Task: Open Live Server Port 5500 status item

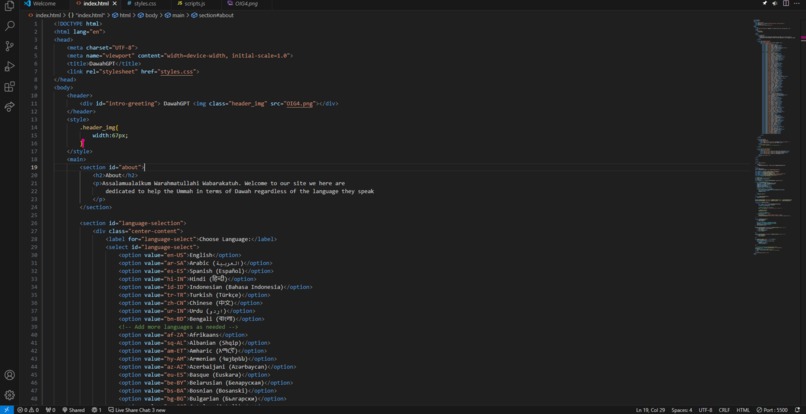Action: tap(772, 410)
